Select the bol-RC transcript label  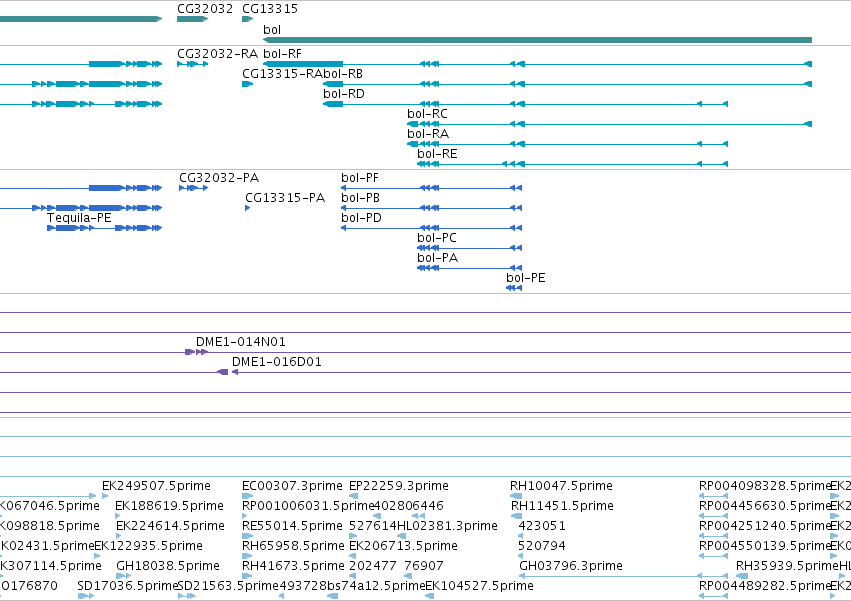coord(427,114)
